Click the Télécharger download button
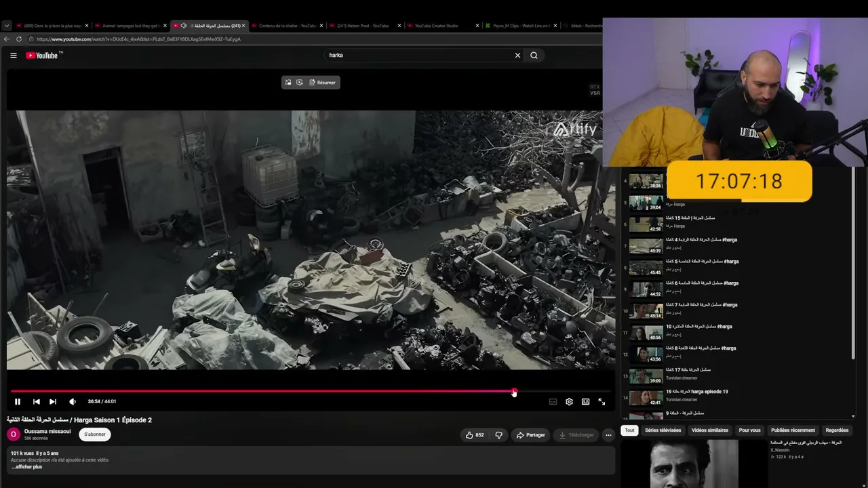This screenshot has height=488, width=868. pyautogui.click(x=576, y=435)
